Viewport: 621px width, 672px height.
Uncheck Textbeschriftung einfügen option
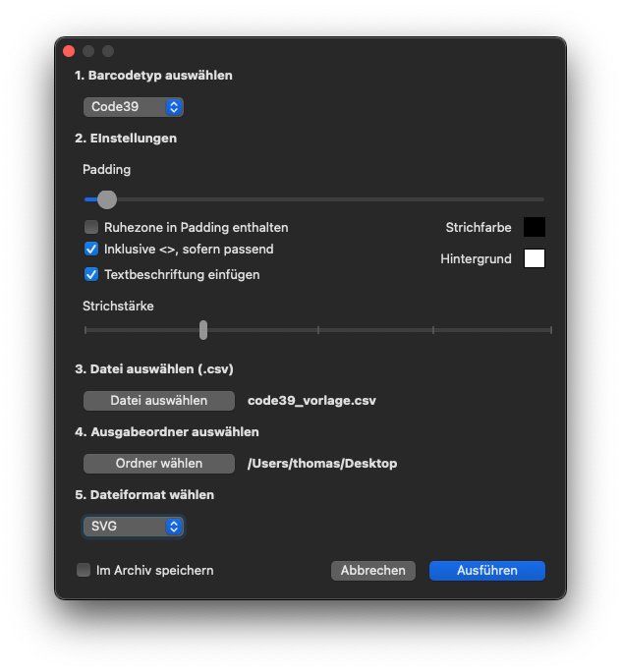pos(91,274)
